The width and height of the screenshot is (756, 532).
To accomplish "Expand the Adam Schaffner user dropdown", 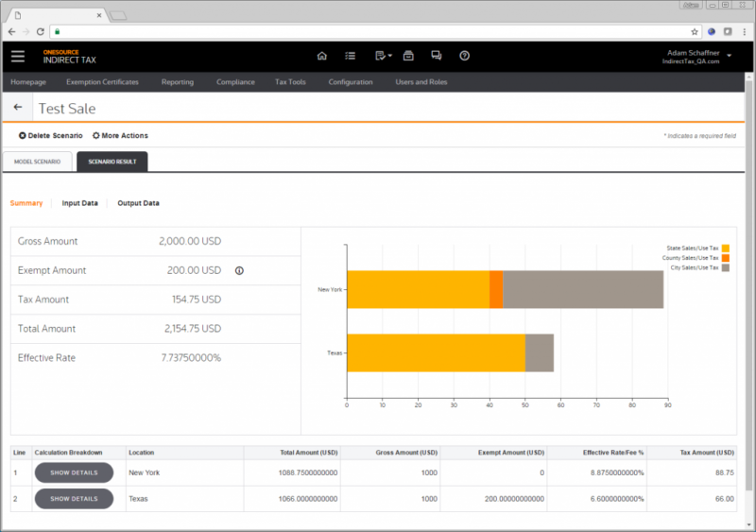I will [729, 56].
